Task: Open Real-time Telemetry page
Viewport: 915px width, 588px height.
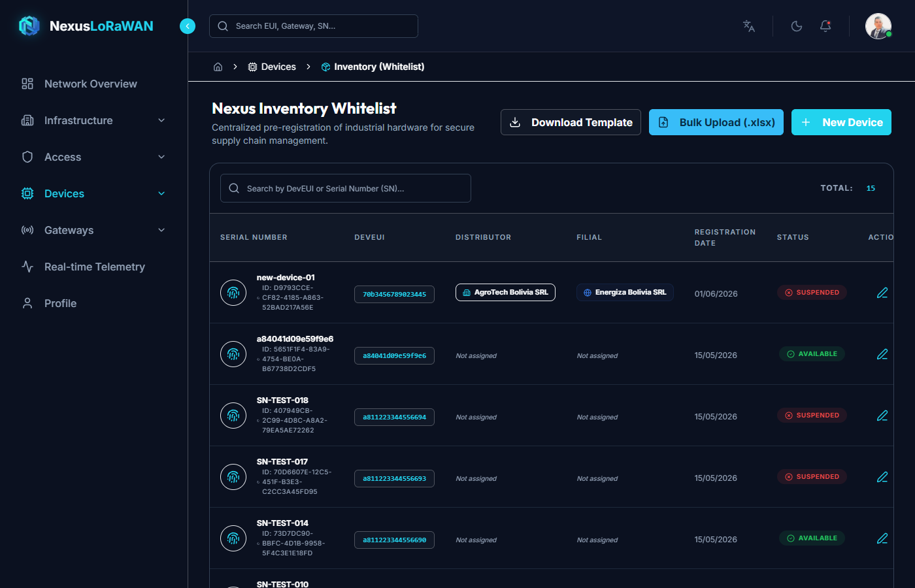Action: (95, 267)
